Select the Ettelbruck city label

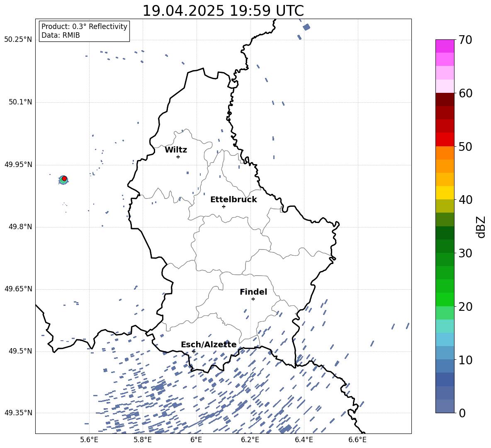tap(233, 200)
